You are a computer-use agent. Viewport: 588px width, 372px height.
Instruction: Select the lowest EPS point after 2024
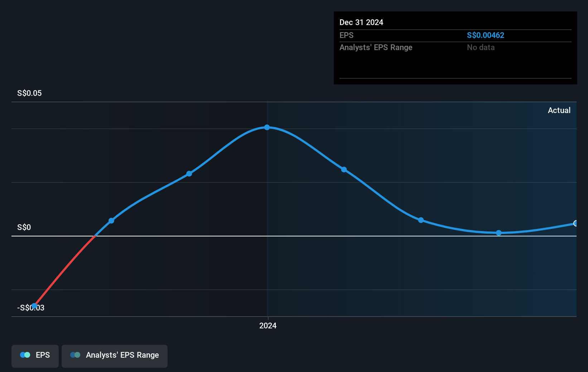[499, 233]
